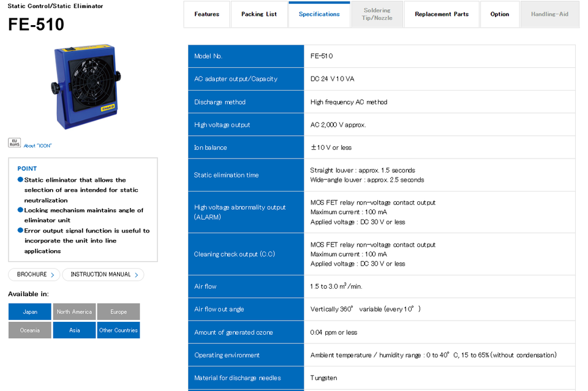
Task: Click the FE-510 product title heading
Action: coord(36,24)
